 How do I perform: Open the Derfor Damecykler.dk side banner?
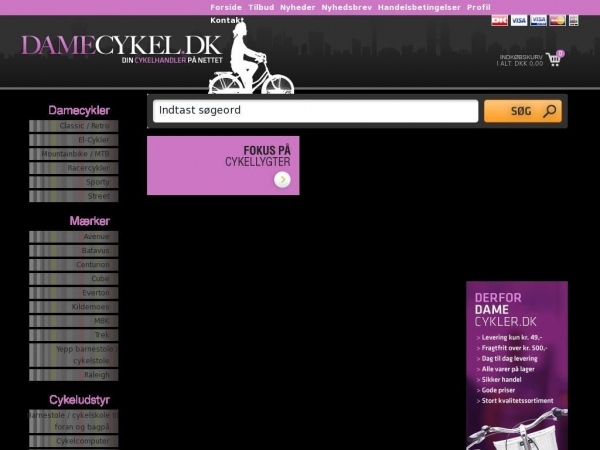(517, 365)
